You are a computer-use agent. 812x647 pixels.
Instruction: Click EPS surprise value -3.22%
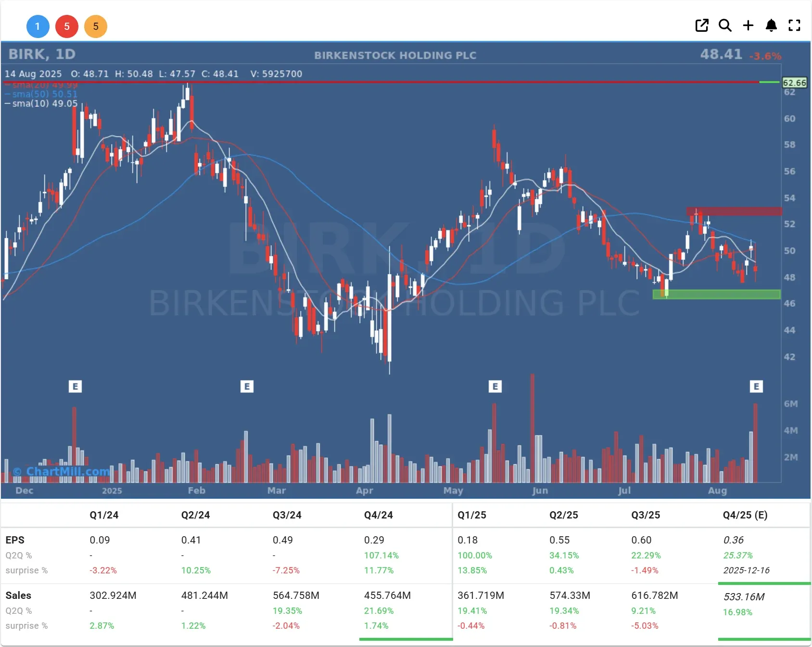pyautogui.click(x=103, y=570)
